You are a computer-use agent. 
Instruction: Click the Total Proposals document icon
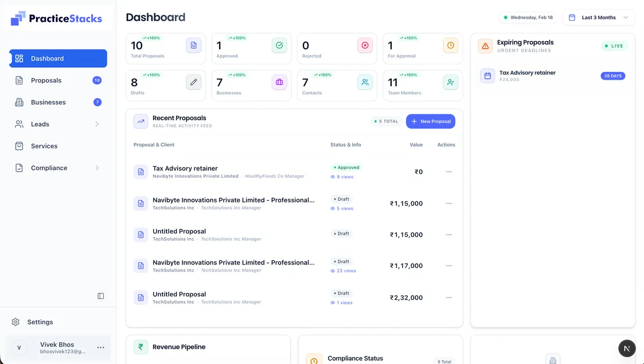[194, 46]
